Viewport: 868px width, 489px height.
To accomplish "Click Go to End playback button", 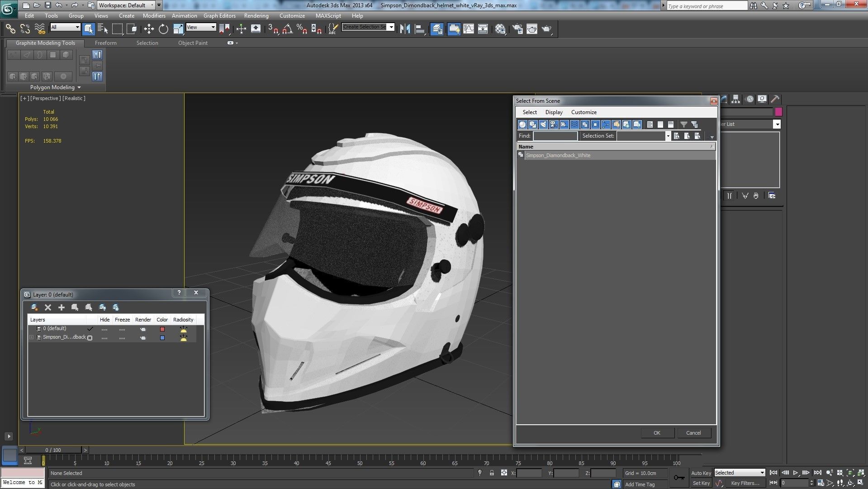I will click(817, 473).
